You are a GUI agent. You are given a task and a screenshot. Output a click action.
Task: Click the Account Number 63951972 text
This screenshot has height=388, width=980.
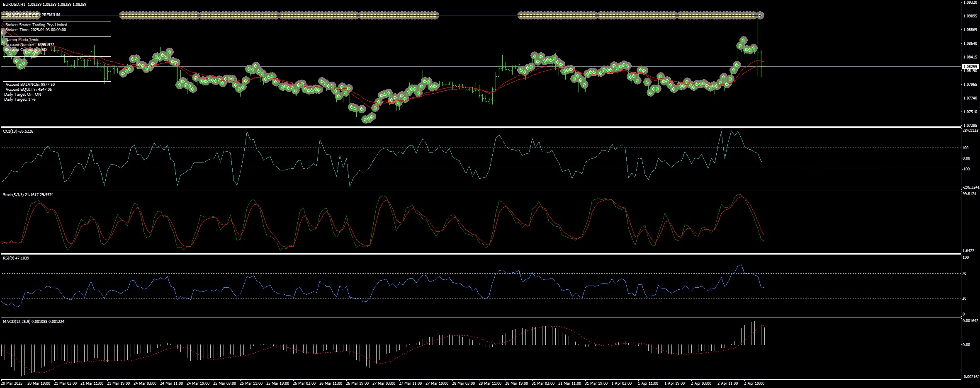pos(30,45)
